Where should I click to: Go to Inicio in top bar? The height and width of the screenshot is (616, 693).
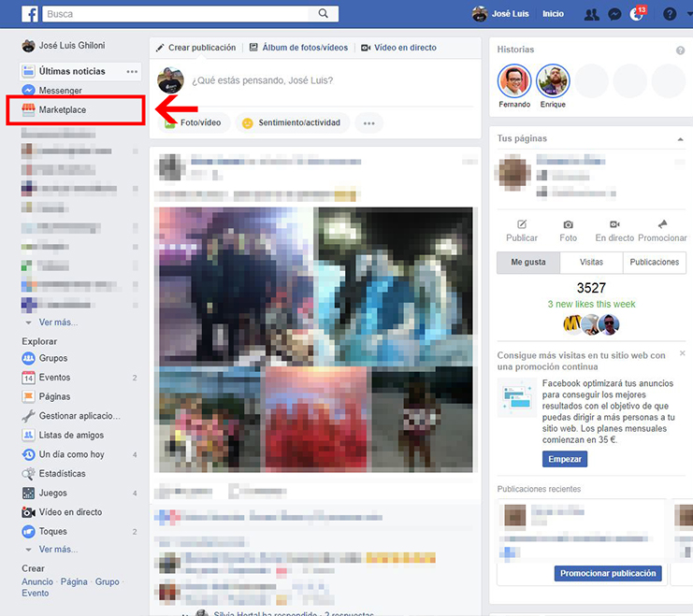pyautogui.click(x=553, y=14)
